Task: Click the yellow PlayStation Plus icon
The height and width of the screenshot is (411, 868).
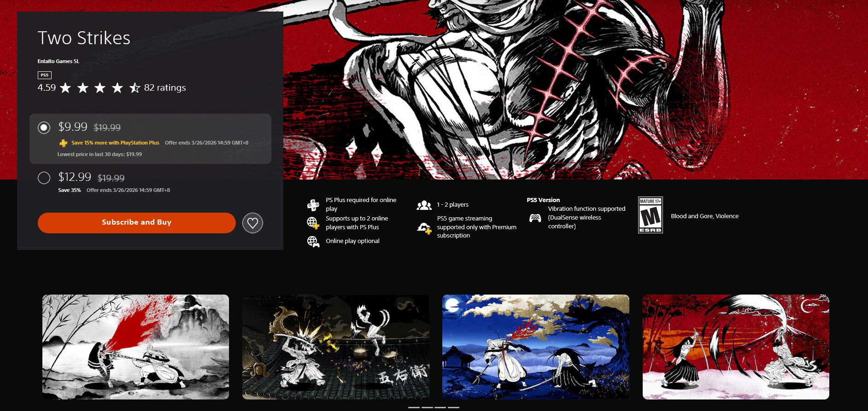Action: (x=64, y=143)
